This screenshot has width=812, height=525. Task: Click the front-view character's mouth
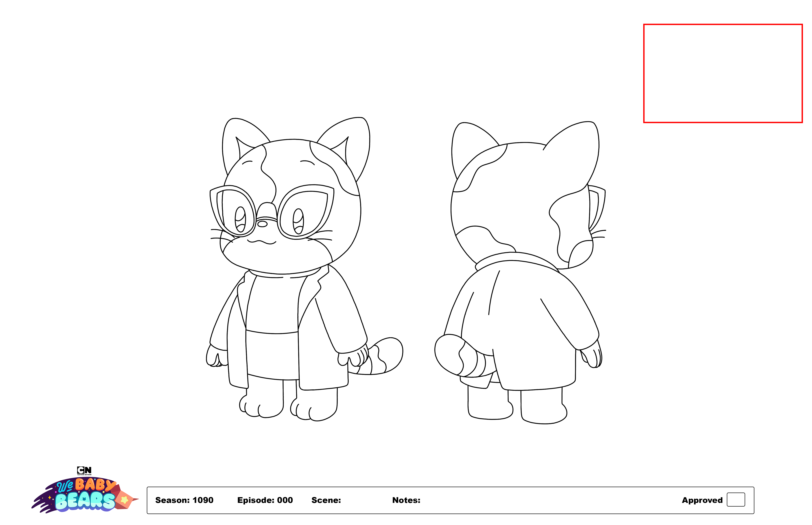(262, 242)
